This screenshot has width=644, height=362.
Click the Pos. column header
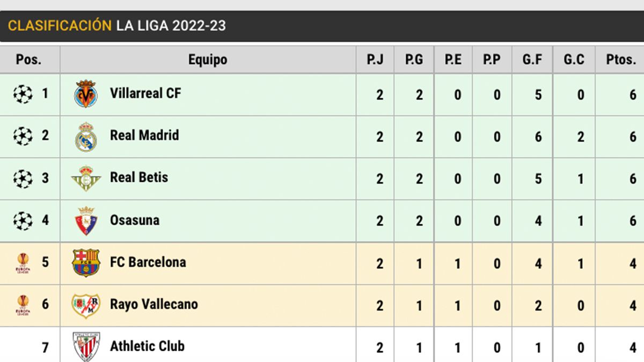pyautogui.click(x=29, y=60)
